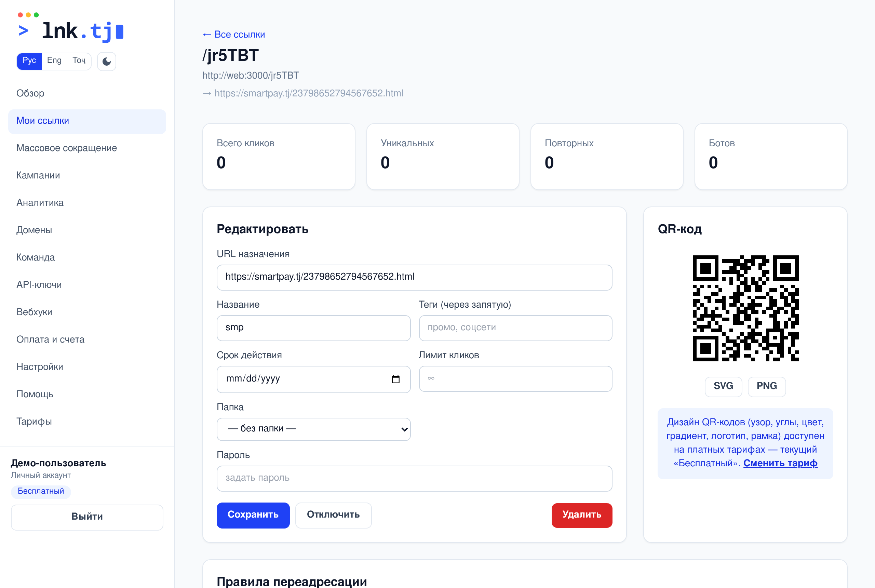This screenshot has width=875, height=588.
Task: Focus the Пароль input field
Action: point(414,479)
